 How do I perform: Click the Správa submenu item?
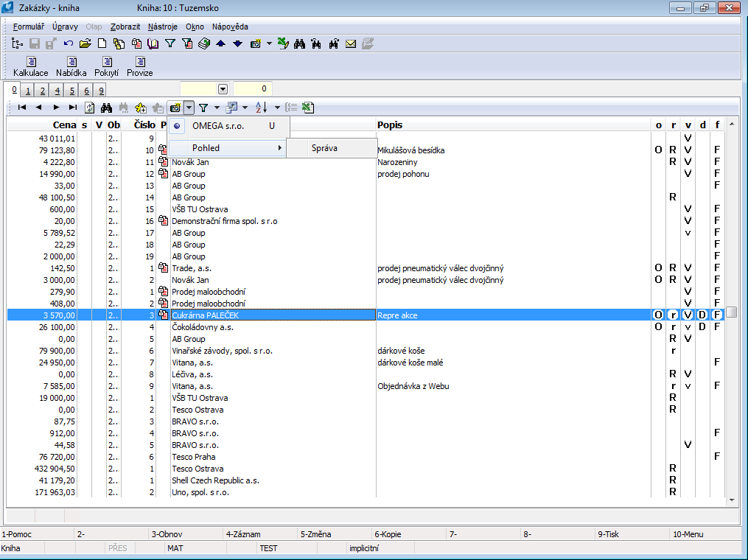(324, 148)
